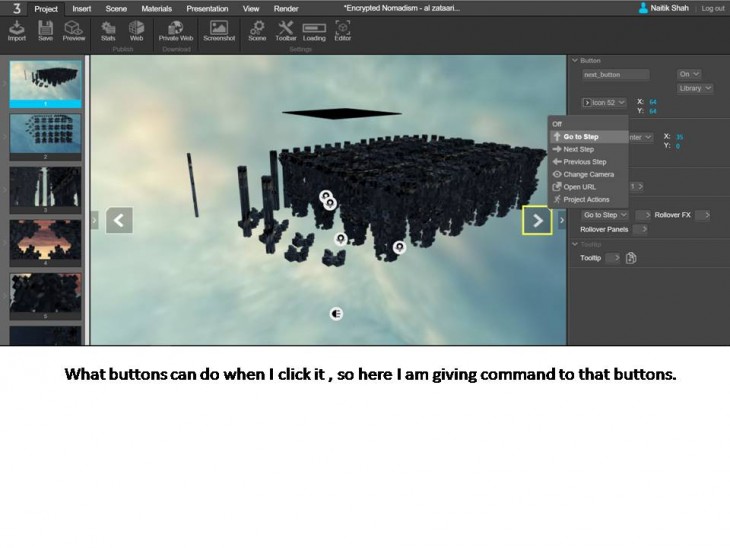
Task: Click the Save floppy disk icon
Action: [45, 29]
